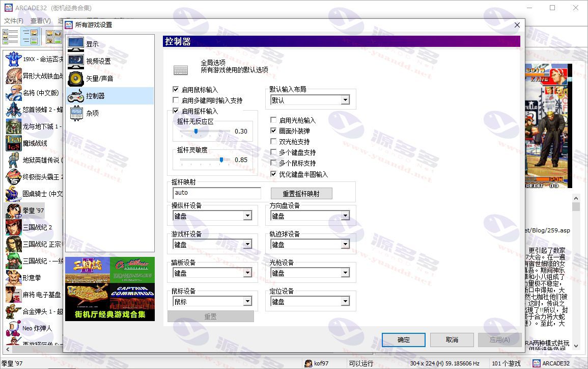Switch to large icons view toolbar button
588x369 pixels.
click(53, 37)
